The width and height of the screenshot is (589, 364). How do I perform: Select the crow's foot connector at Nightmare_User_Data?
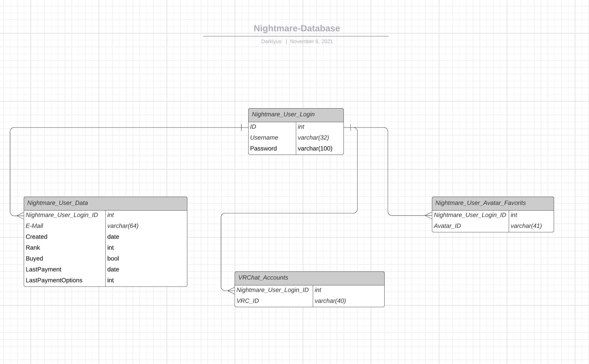coord(20,216)
